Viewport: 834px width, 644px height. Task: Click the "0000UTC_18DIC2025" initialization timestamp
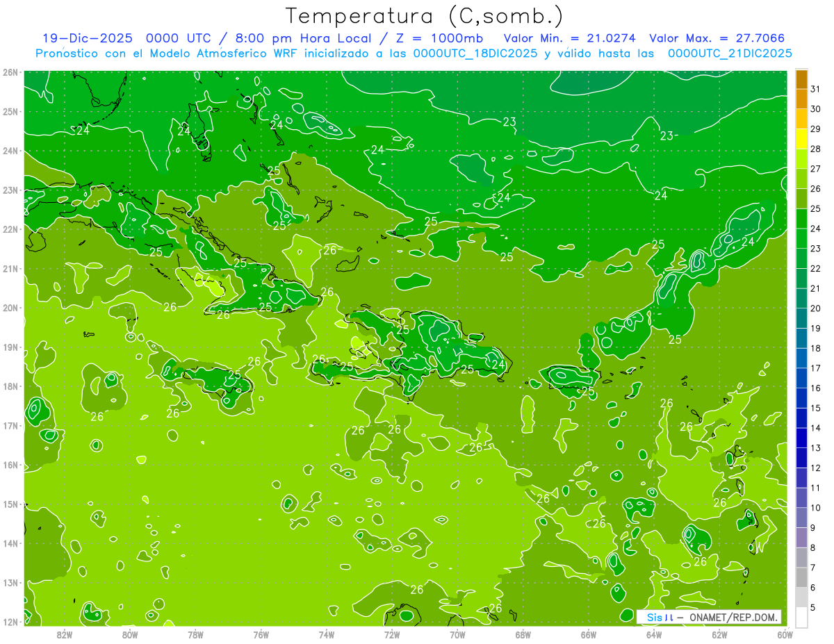(x=475, y=53)
